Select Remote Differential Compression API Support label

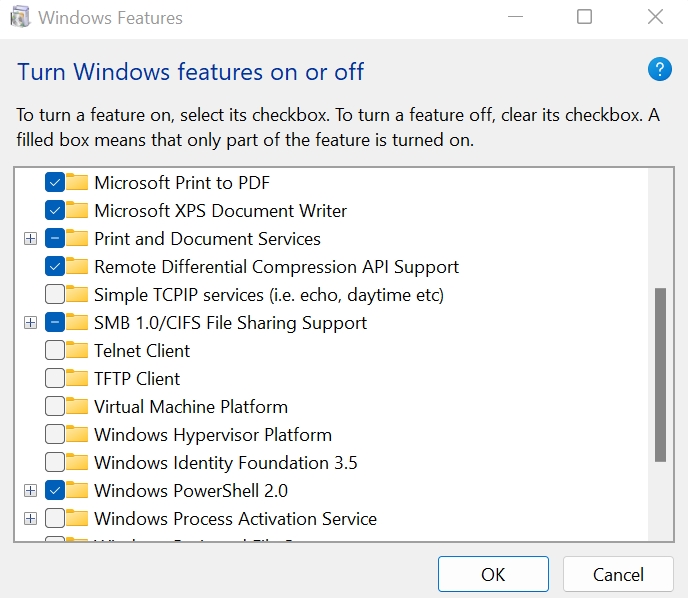[x=277, y=267]
